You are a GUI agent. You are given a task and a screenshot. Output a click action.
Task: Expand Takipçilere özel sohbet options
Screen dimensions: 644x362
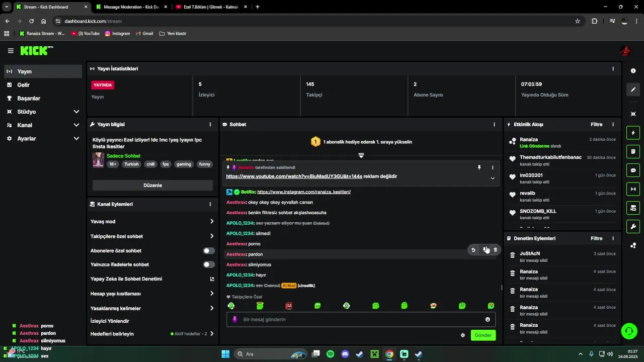tap(211, 236)
